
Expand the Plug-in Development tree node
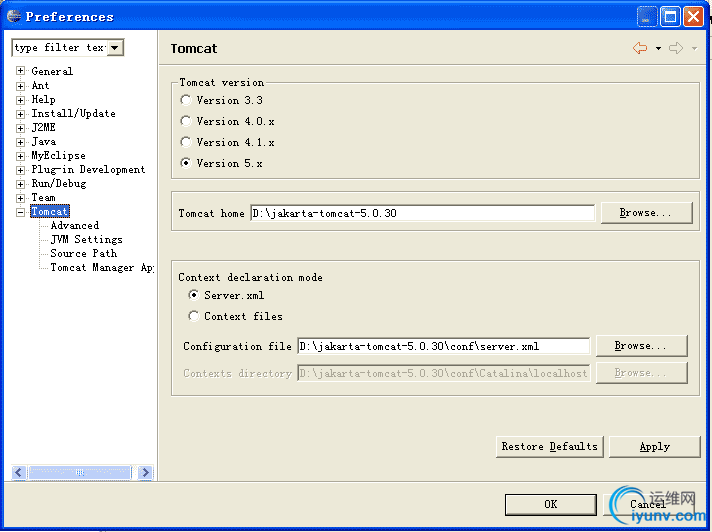[20, 170]
